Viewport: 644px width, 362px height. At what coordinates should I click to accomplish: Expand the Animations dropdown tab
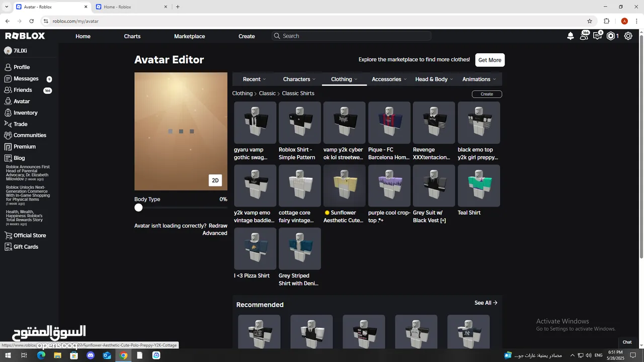[x=479, y=79]
